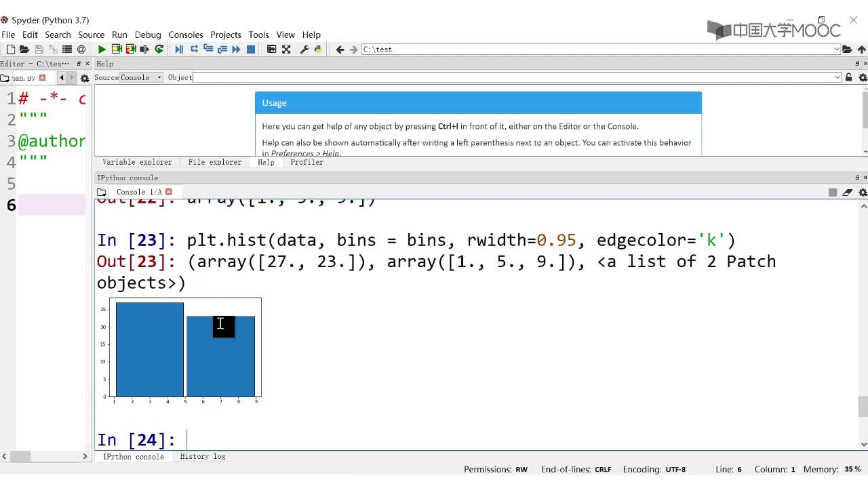Switch to Variable explorer tab
The height and width of the screenshot is (488, 868).
pyautogui.click(x=137, y=162)
